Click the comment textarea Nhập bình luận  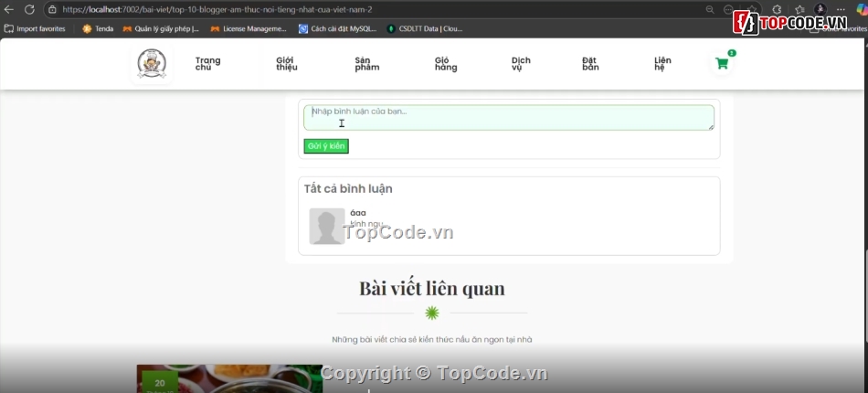pos(509,118)
